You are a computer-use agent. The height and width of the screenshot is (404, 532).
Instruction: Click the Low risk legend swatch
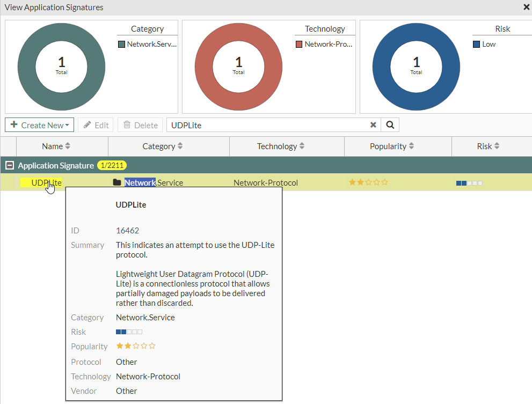pyautogui.click(x=476, y=45)
